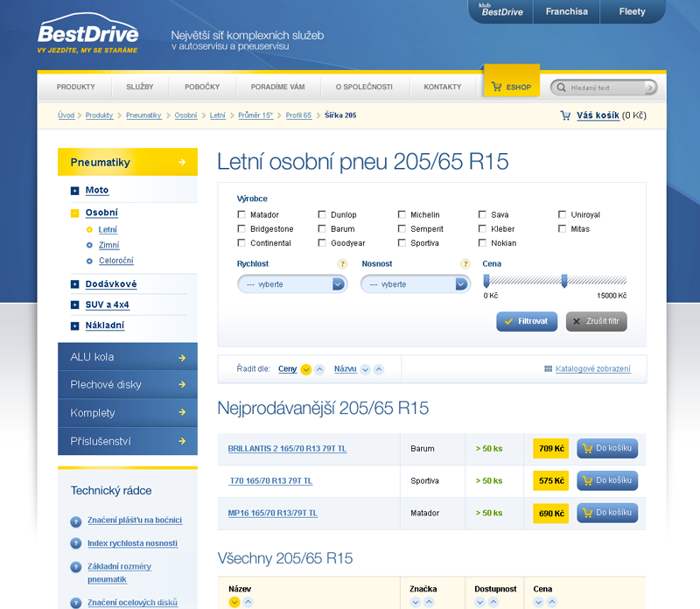Open PORADÍME VÁM menu item
Viewport: 700px width, 609px height.
point(277,87)
